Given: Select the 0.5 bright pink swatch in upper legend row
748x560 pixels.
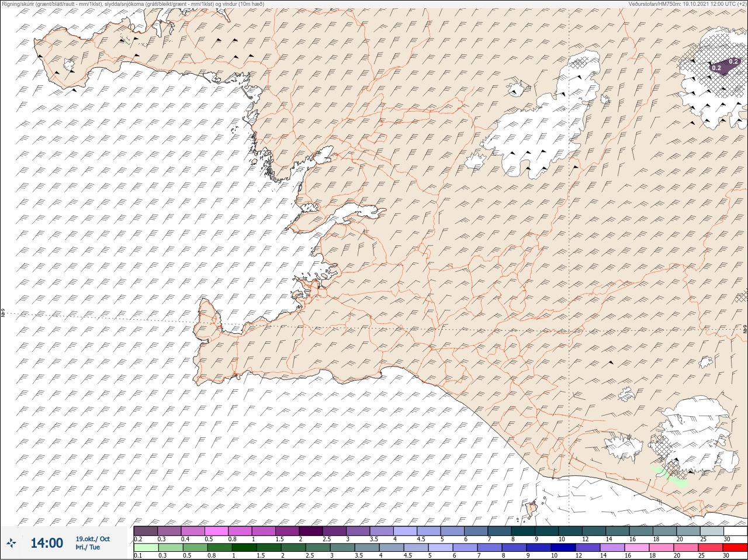Looking at the screenshot, I should 216,531.
